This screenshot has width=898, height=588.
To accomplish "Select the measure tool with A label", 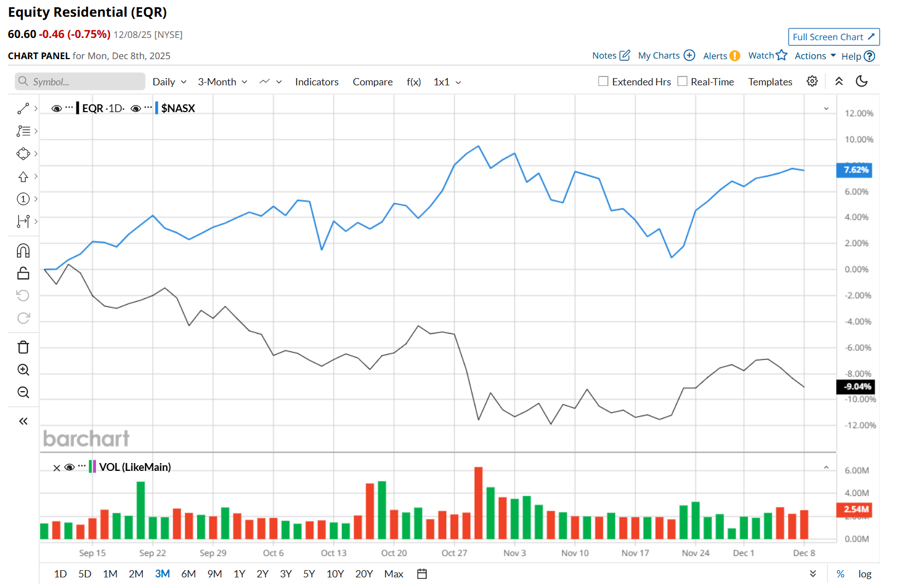I will (x=23, y=221).
